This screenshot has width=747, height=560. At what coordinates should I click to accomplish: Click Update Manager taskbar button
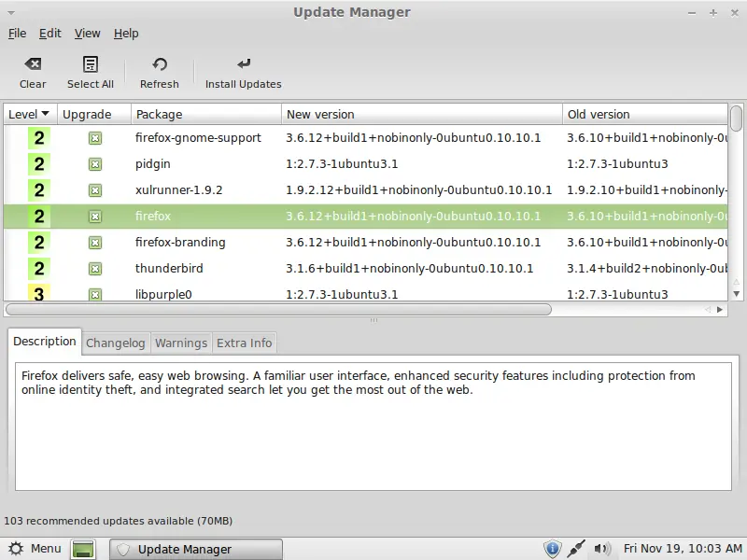[x=196, y=550]
